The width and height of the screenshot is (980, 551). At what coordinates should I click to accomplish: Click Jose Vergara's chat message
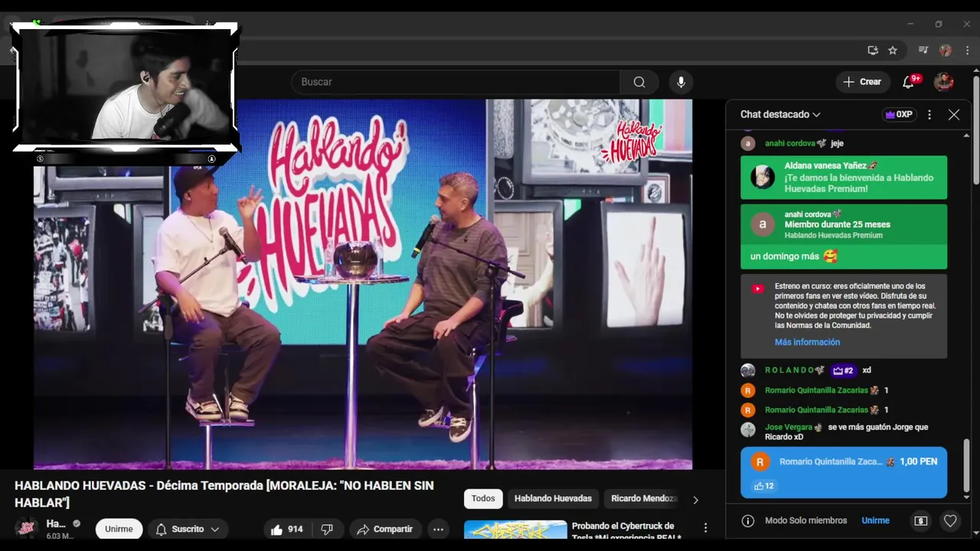844,432
